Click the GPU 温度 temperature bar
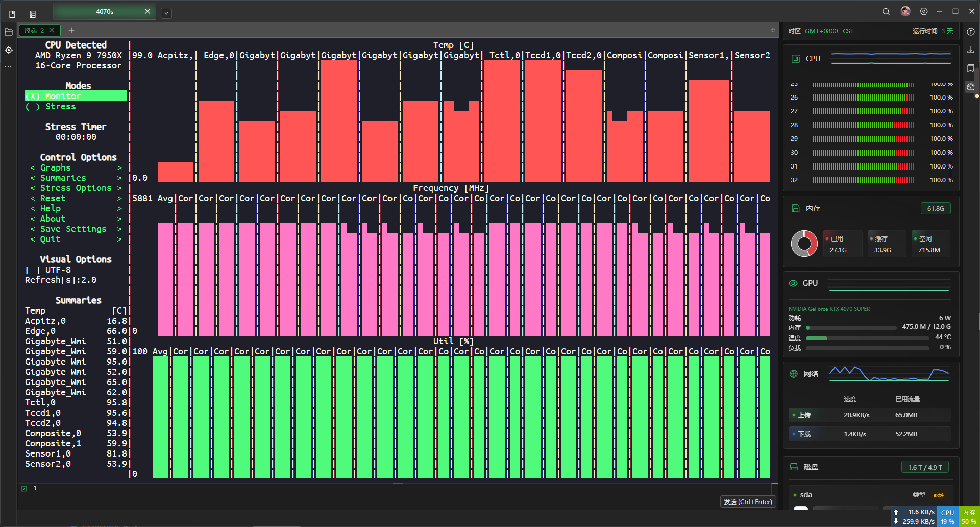Image resolution: width=980 pixels, height=527 pixels. [868, 338]
